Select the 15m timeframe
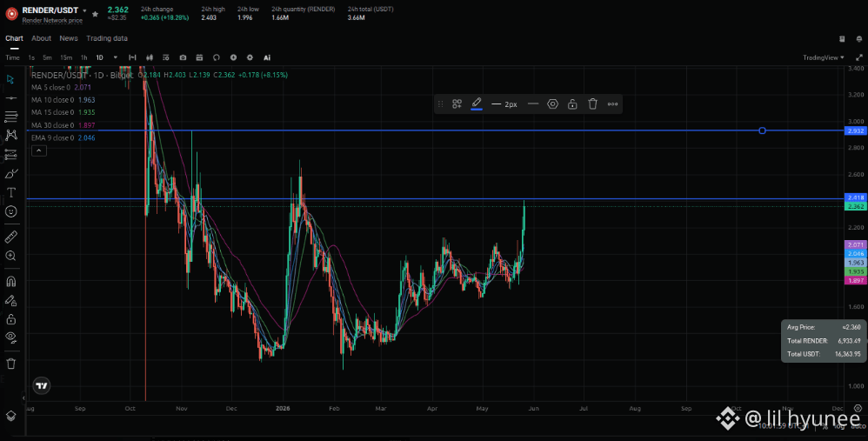Screen dimensions: 868x441 tap(66, 57)
